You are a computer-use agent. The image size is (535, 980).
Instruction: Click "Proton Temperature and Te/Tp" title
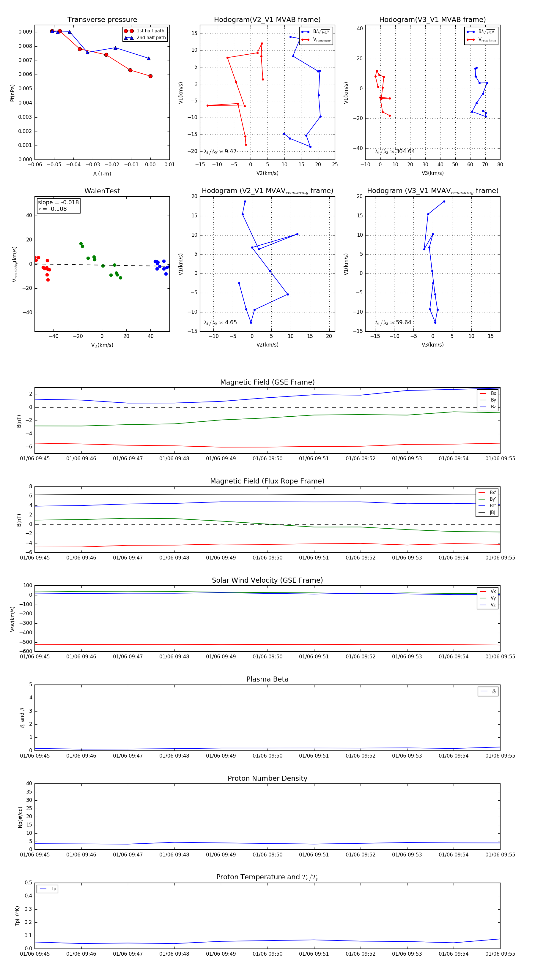[x=267, y=877]
